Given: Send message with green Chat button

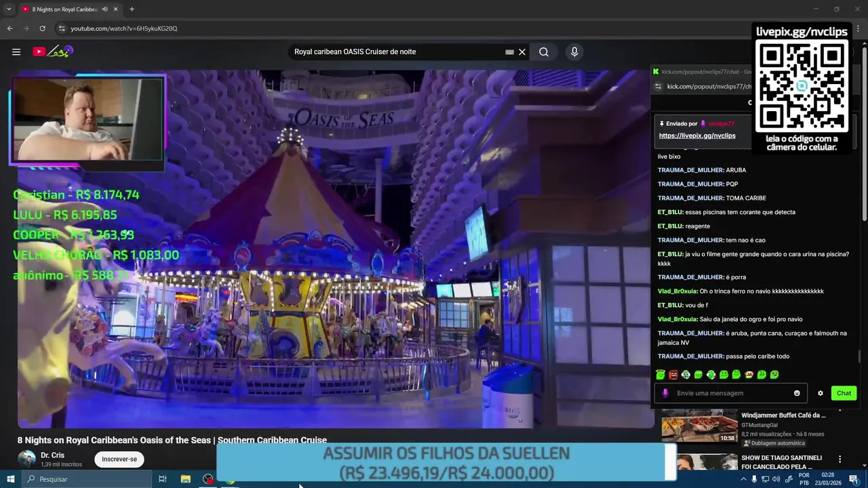Looking at the screenshot, I should (844, 393).
